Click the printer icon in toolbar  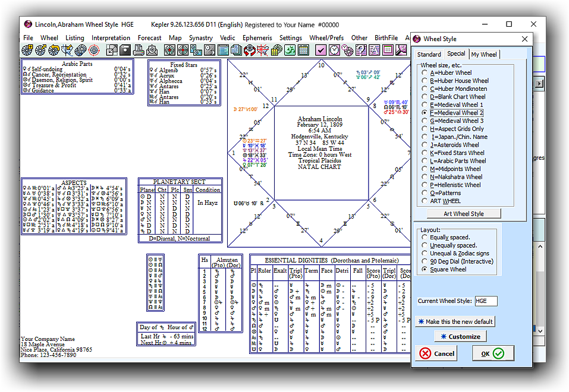[x=139, y=50]
